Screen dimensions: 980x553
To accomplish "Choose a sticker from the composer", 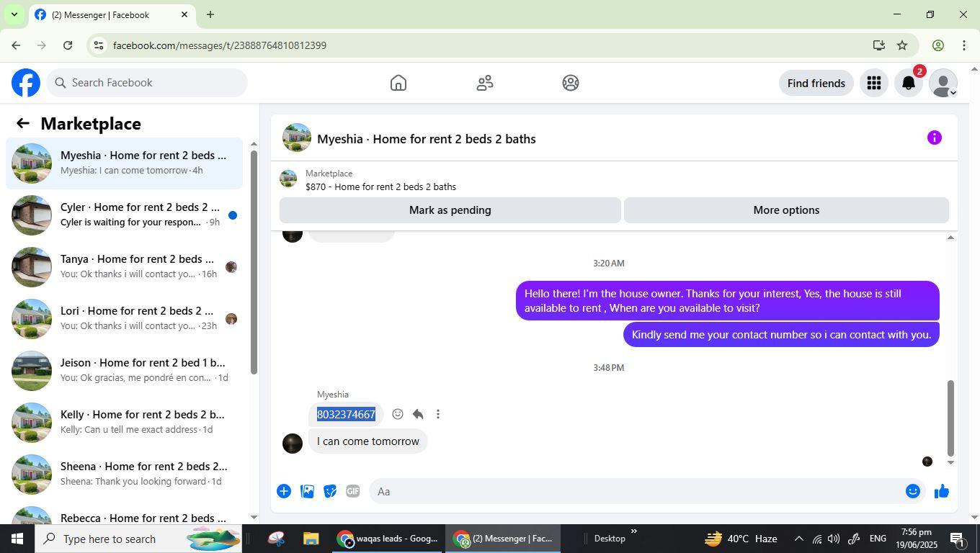I will click(x=330, y=491).
